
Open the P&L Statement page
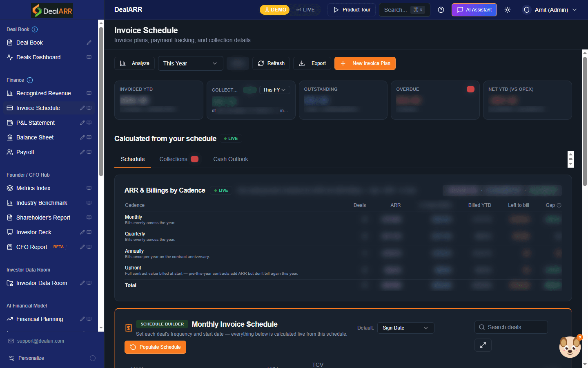click(x=36, y=123)
